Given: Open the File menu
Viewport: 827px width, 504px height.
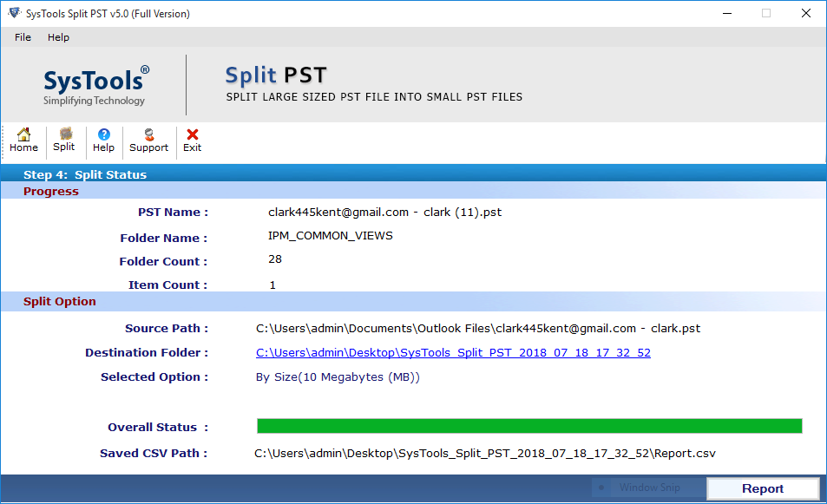Looking at the screenshot, I should click(23, 37).
